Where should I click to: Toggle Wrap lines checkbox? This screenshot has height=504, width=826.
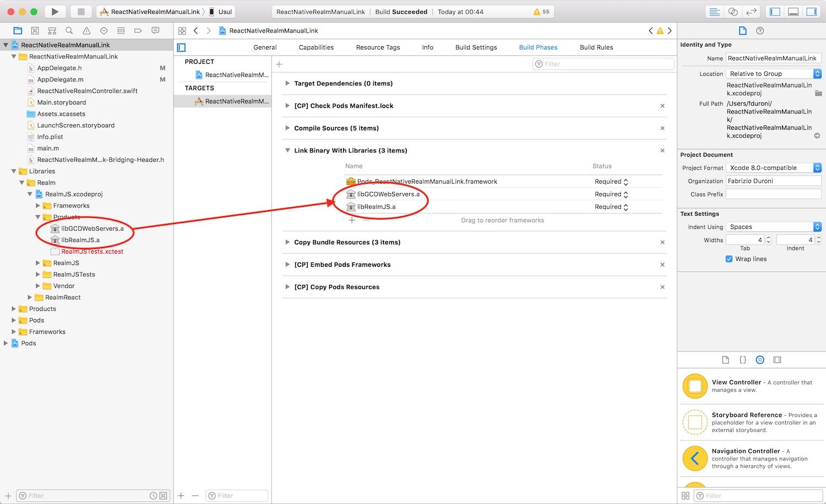pyautogui.click(x=729, y=259)
